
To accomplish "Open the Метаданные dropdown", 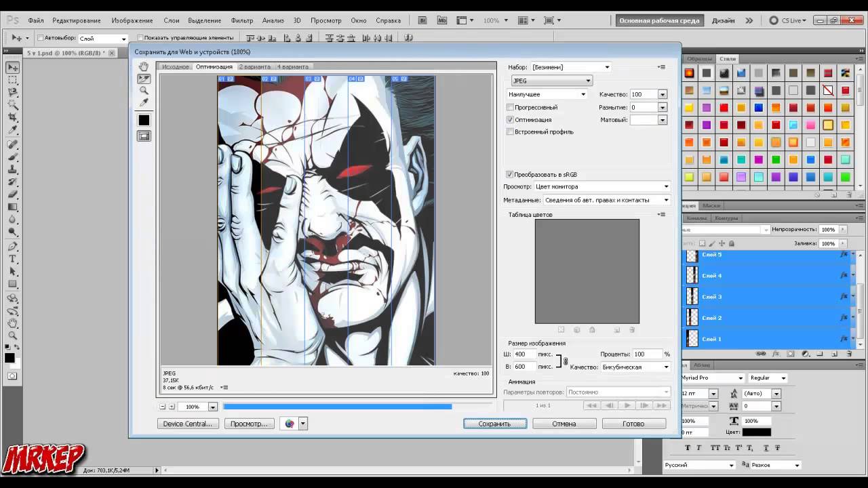I will coord(607,200).
